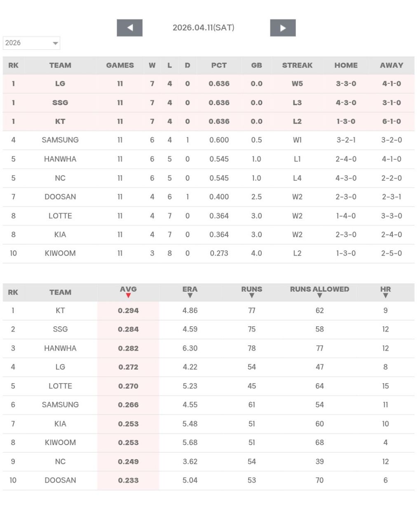
Task: Click the PCT column header
Action: (x=219, y=65)
